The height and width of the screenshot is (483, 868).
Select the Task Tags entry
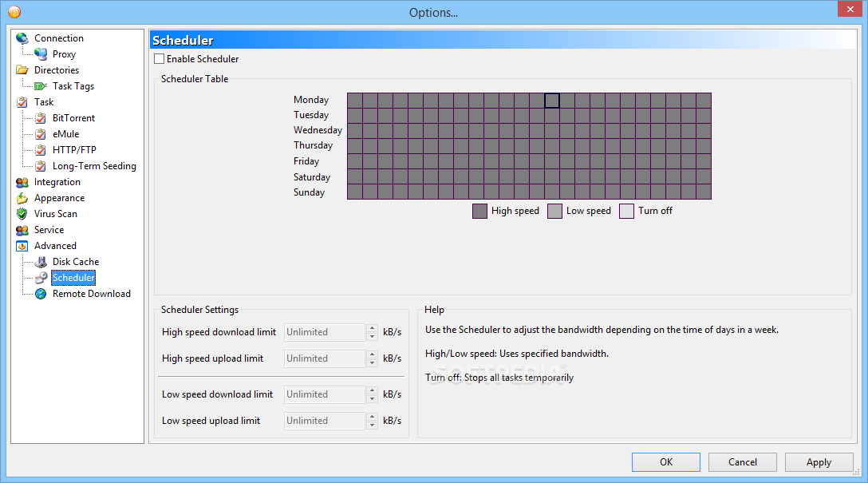[x=73, y=86]
